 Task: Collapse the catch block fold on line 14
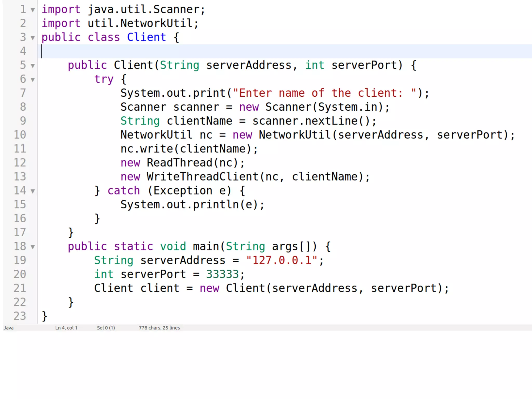(x=33, y=191)
